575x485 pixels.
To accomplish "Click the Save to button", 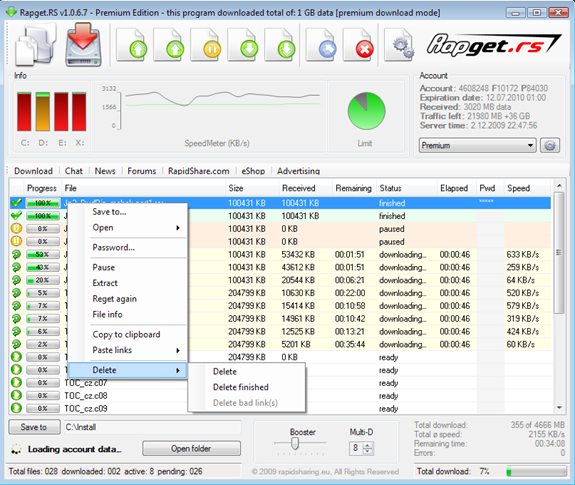I will coord(34,427).
